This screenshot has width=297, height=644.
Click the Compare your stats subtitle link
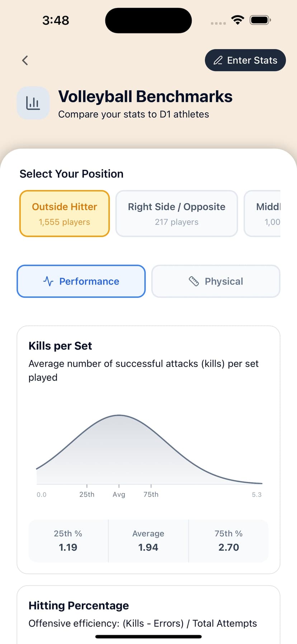tap(134, 114)
